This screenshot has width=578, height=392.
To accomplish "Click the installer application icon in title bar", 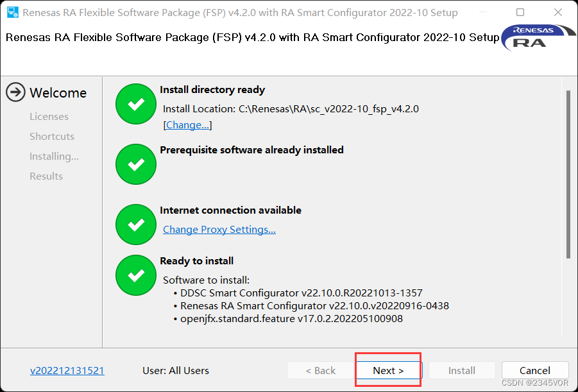I will pyautogui.click(x=14, y=12).
